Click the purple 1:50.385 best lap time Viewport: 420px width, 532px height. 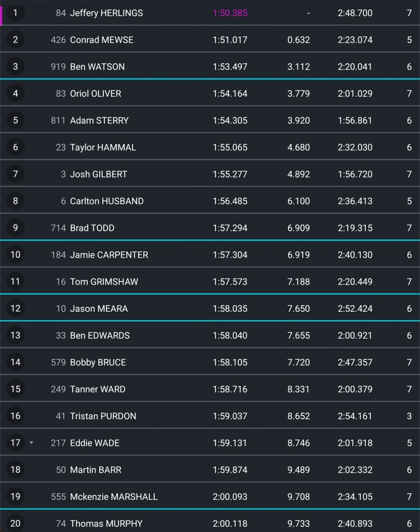[230, 13]
